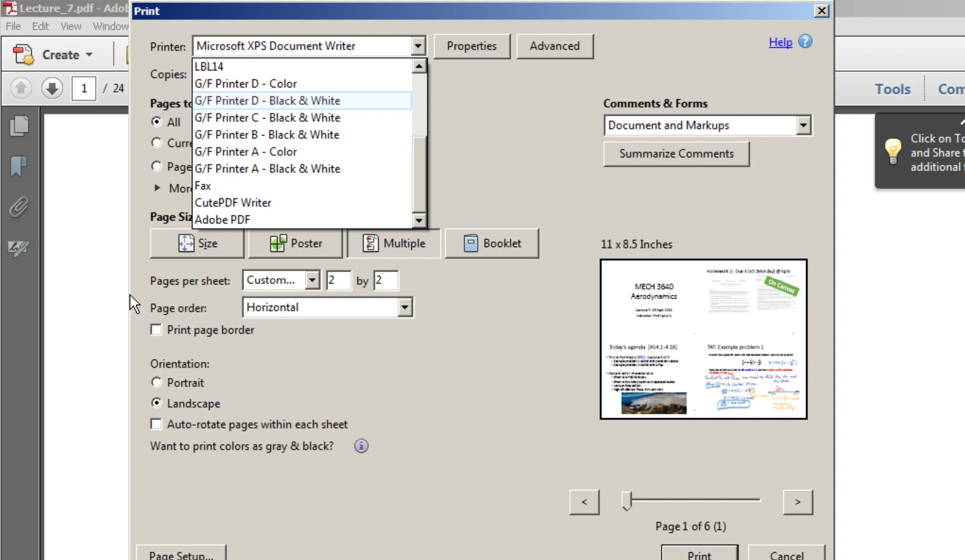The height and width of the screenshot is (560, 965).
Task: Open the Page order dropdown
Action: click(x=405, y=307)
